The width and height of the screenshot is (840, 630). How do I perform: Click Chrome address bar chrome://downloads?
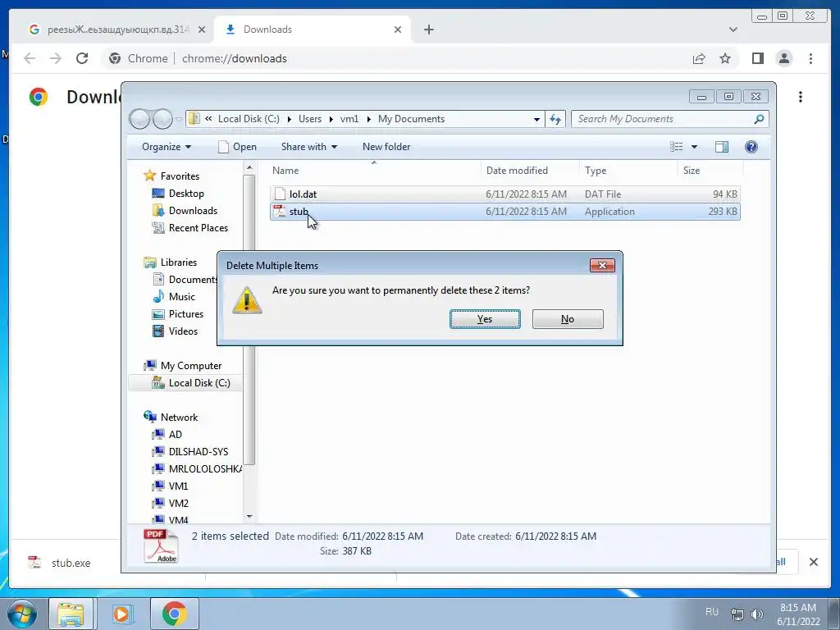(x=234, y=58)
